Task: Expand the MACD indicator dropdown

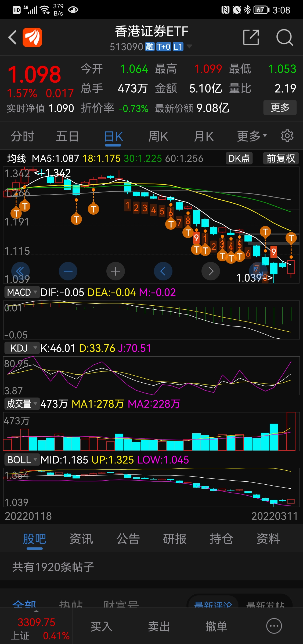Action: [x=22, y=292]
